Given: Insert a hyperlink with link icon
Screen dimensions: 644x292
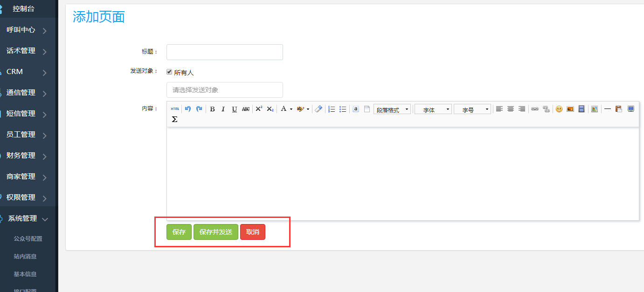Looking at the screenshot, I should pos(535,109).
